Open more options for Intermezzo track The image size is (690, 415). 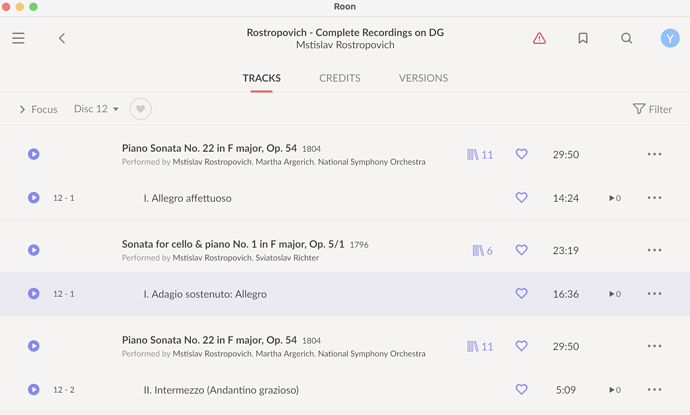point(654,389)
